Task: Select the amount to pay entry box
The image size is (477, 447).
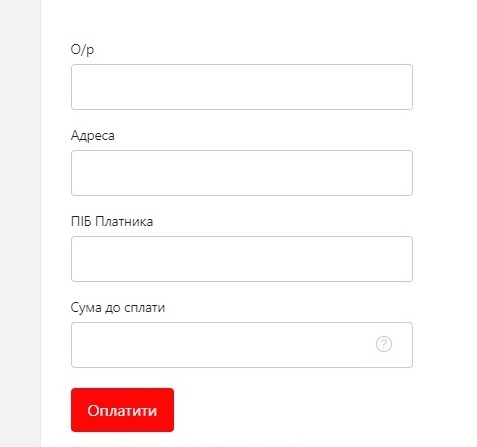Action: (x=242, y=345)
